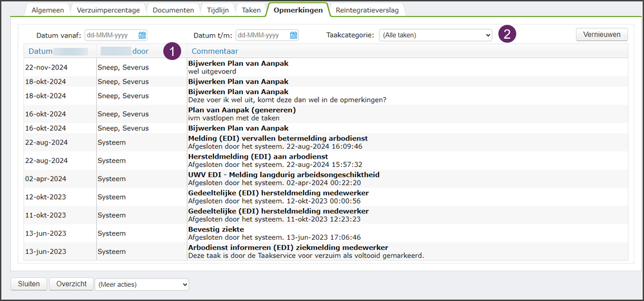
Task: Sort by the Datum column header
Action: pyautogui.click(x=41, y=52)
